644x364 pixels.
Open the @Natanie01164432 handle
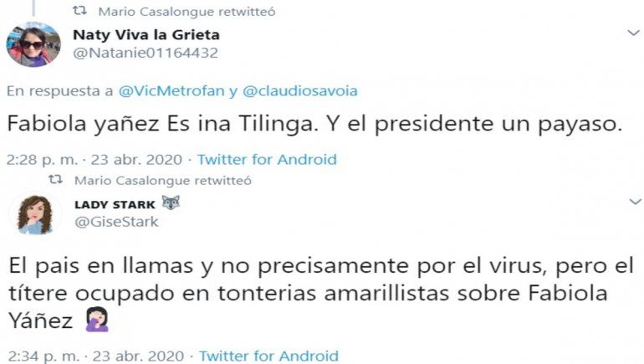point(146,52)
